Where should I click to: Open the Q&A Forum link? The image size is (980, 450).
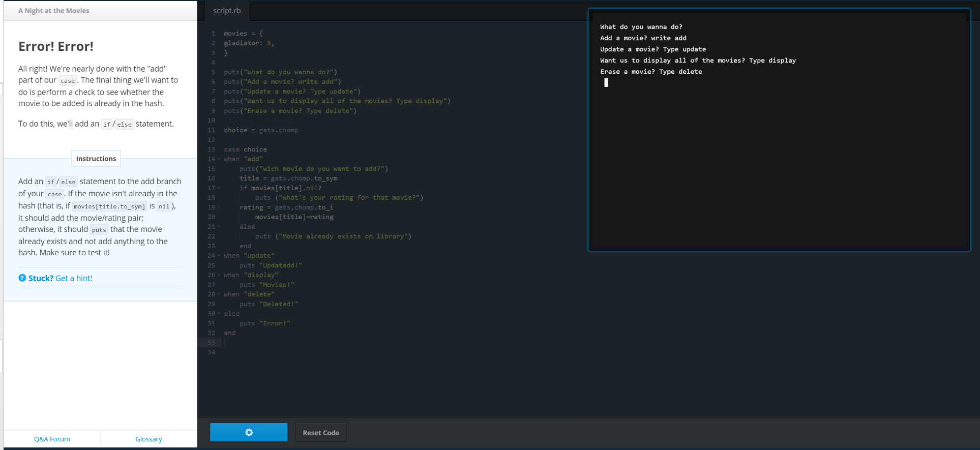pos(52,439)
